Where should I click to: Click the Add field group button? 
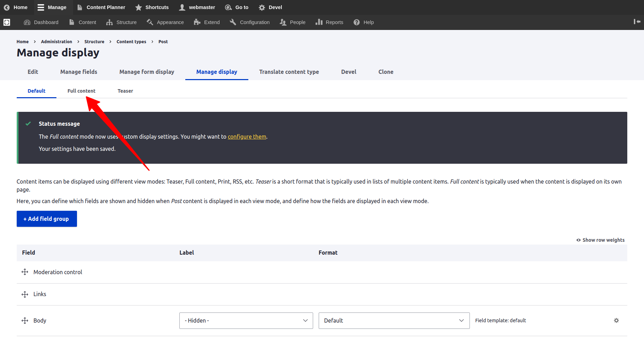pos(47,219)
